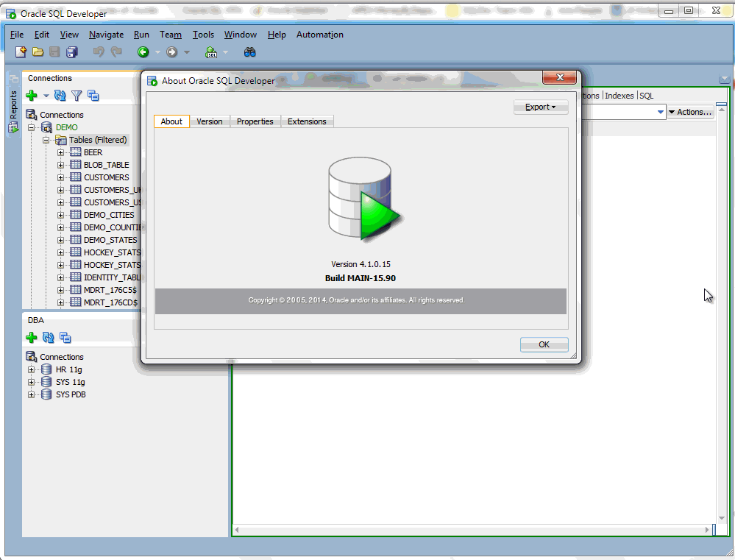The height and width of the screenshot is (560, 735).
Task: Open the SQL Worksheet tool
Action: click(x=210, y=52)
